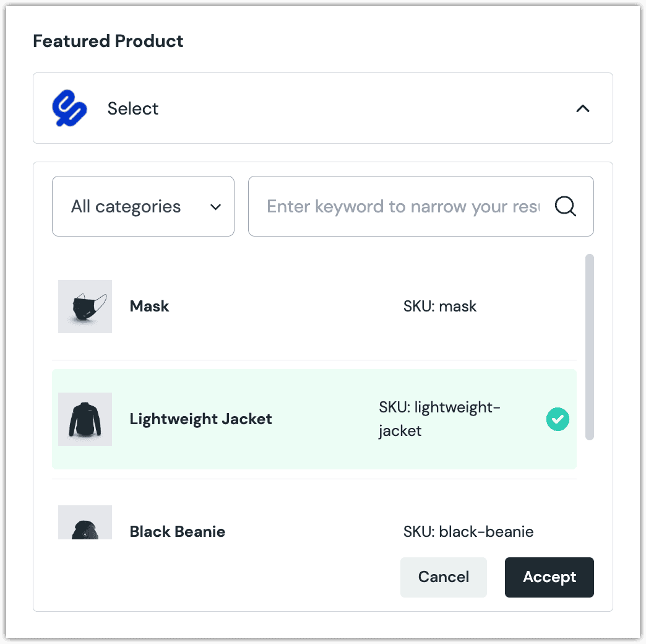Toggle the green checkmark on Lightweight Jacket
Viewport: 646px width, 644px height.
pyautogui.click(x=558, y=419)
